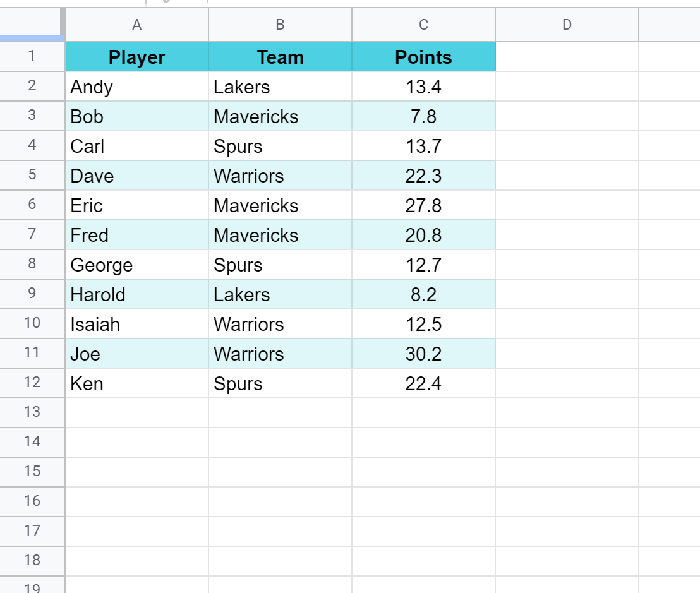The height and width of the screenshot is (593, 700).
Task: Select the cell with value 27.8
Action: [x=423, y=205]
